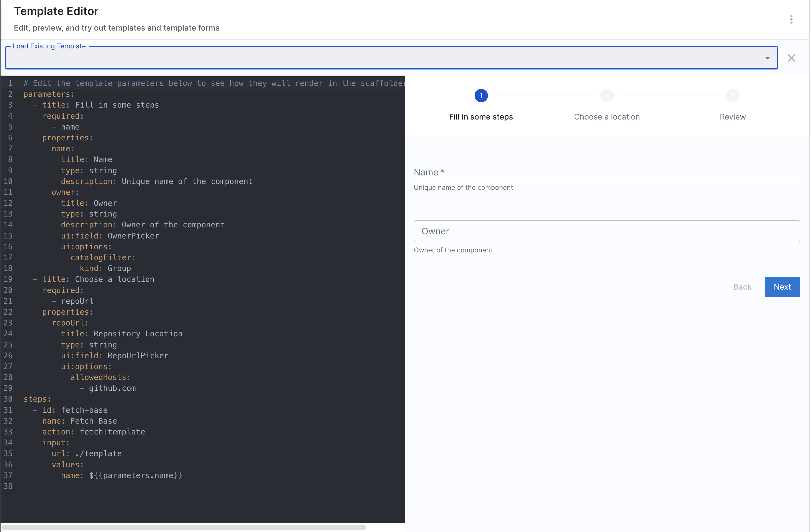Expand the Load Existing Template dropdown arrow

point(767,58)
